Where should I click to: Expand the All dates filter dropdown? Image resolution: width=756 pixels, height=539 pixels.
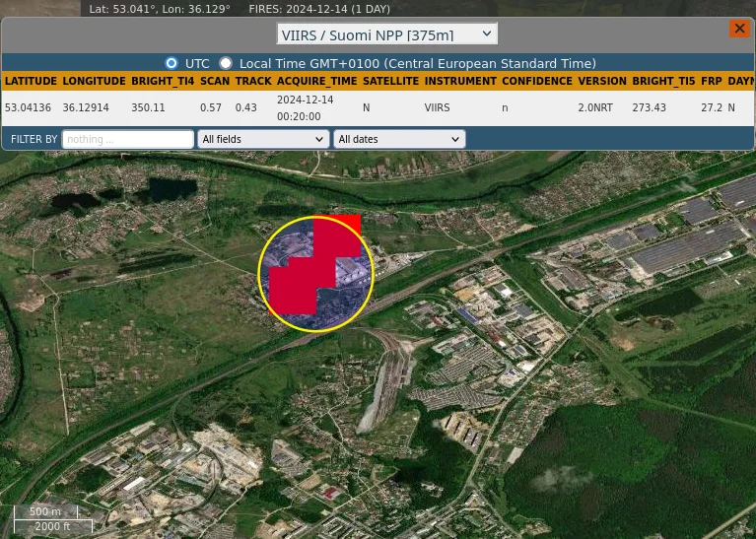398,140
